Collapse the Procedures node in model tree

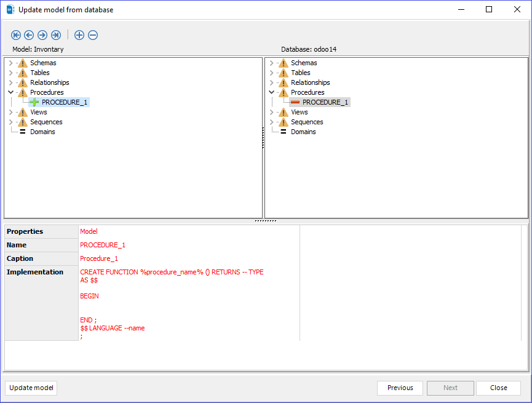pyautogui.click(x=10, y=92)
